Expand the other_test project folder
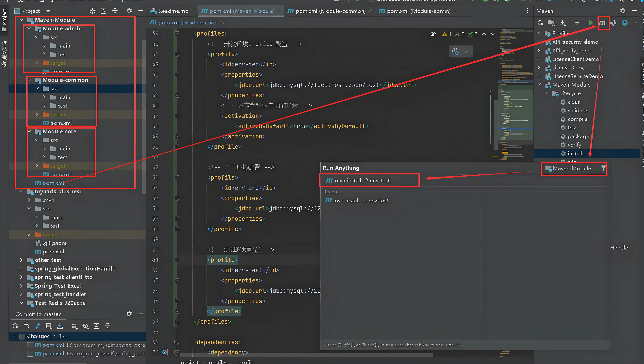The height and width of the screenshot is (364, 644). pyautogui.click(x=21, y=260)
